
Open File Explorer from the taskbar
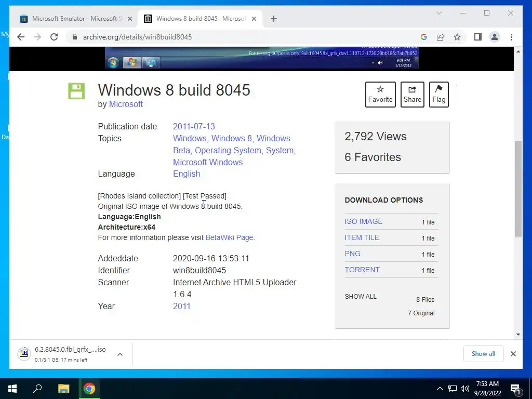(x=63, y=389)
